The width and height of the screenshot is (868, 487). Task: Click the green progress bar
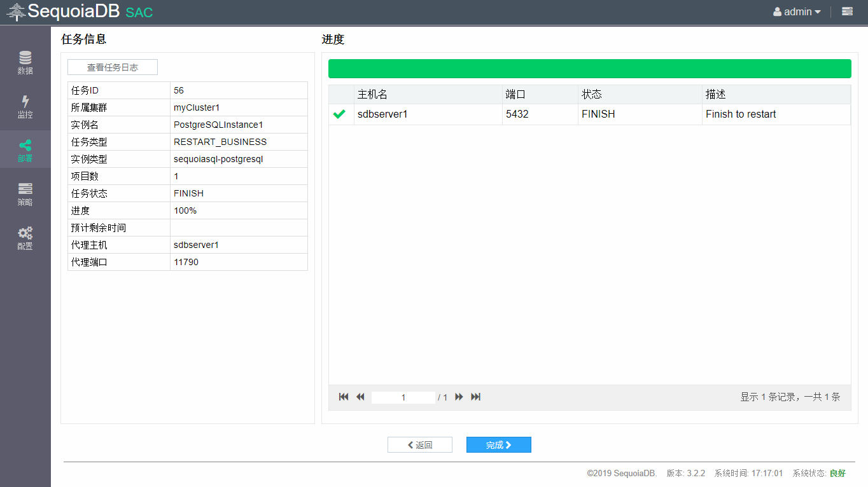tap(589, 68)
